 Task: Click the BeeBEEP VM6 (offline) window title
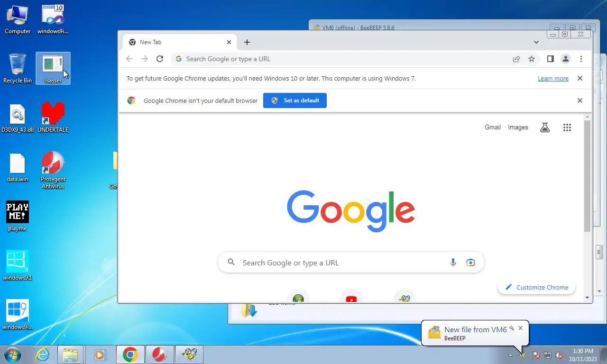[359, 27]
